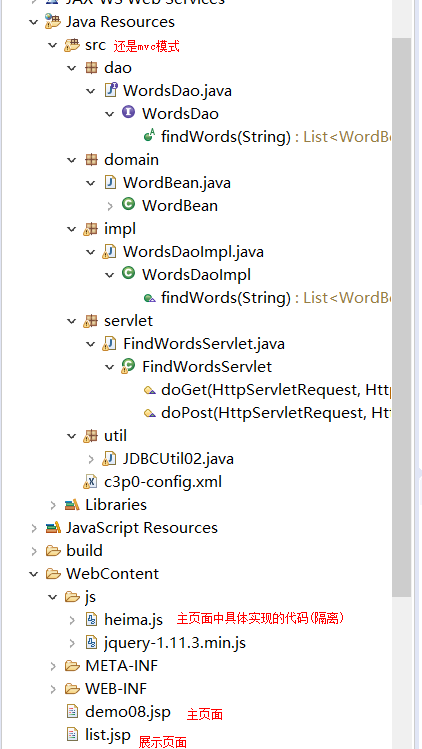The height and width of the screenshot is (749, 422).
Task: Select jquery-1.11.3.min.js file
Action: coord(165,642)
